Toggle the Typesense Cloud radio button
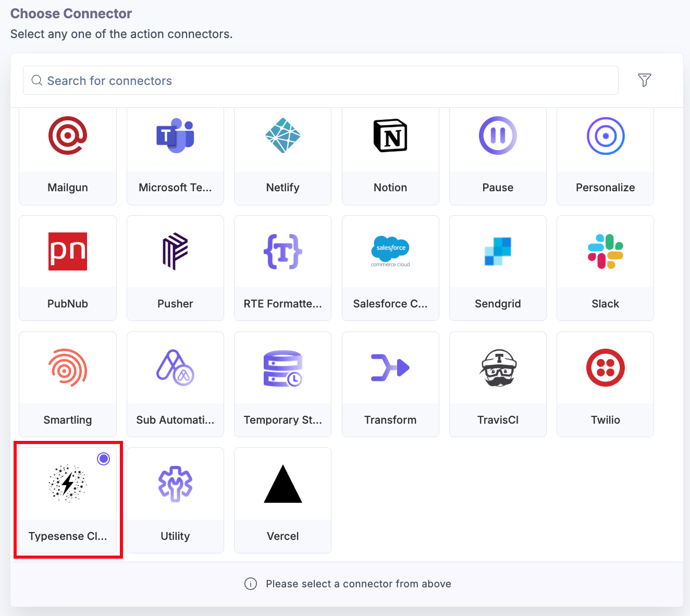 coord(104,459)
